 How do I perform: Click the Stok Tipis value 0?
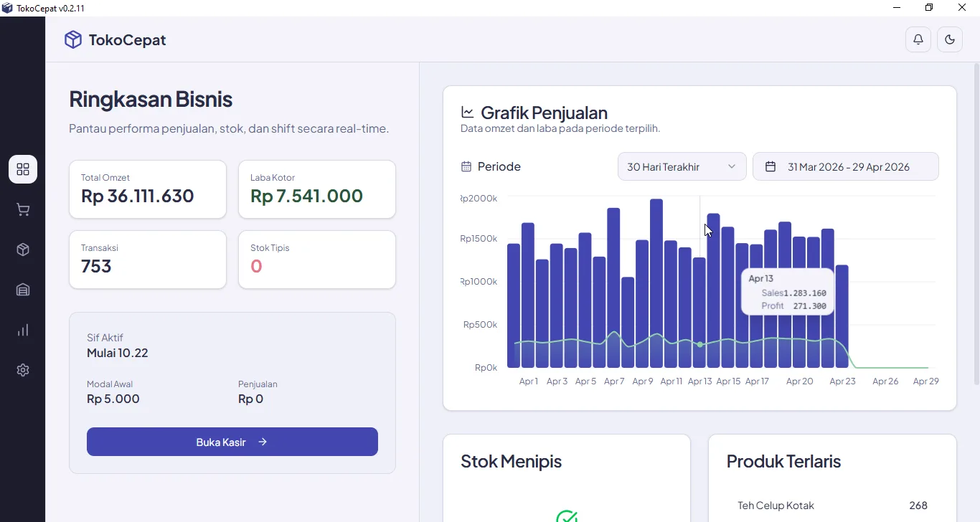tap(256, 266)
